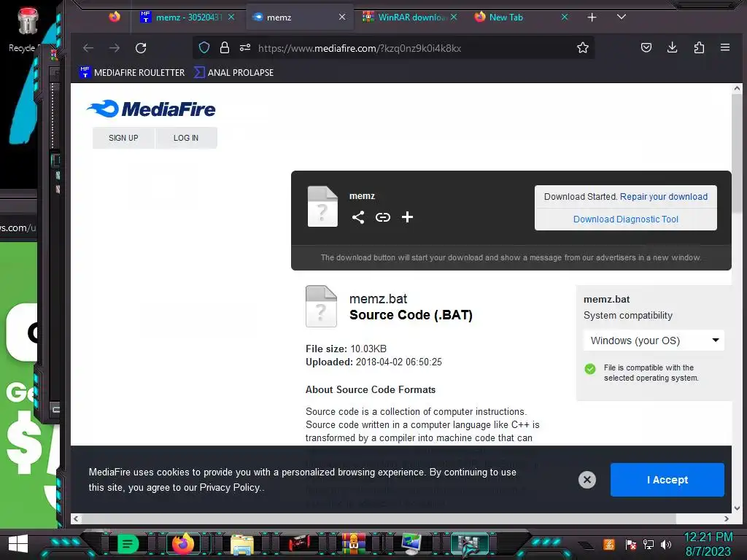Click the plus icon under memz

click(407, 217)
